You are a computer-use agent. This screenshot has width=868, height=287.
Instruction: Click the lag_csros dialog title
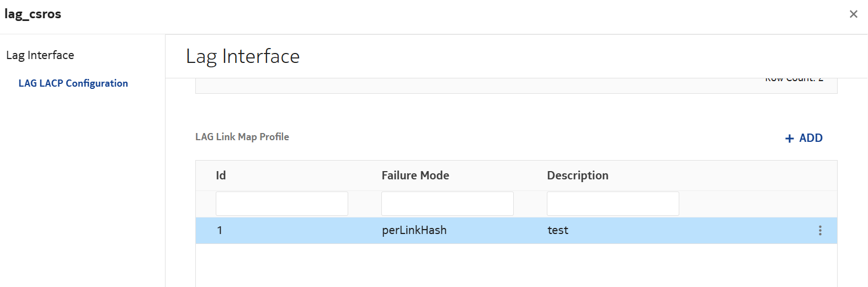(33, 14)
